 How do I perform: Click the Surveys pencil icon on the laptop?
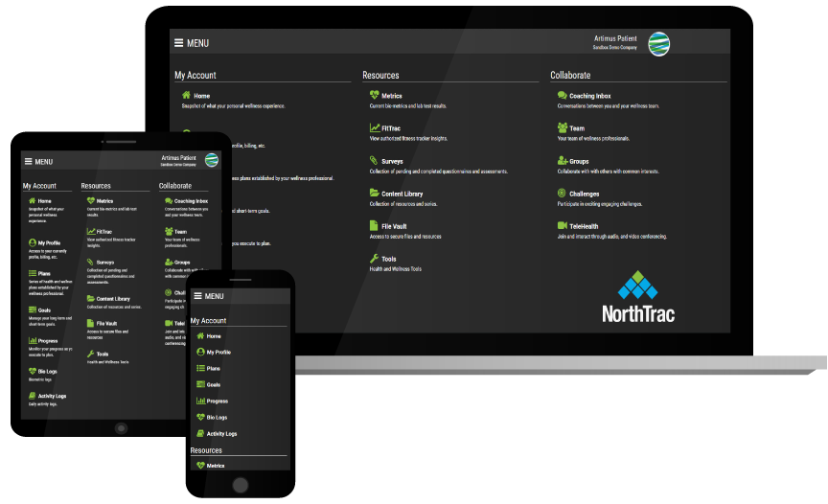click(x=374, y=160)
